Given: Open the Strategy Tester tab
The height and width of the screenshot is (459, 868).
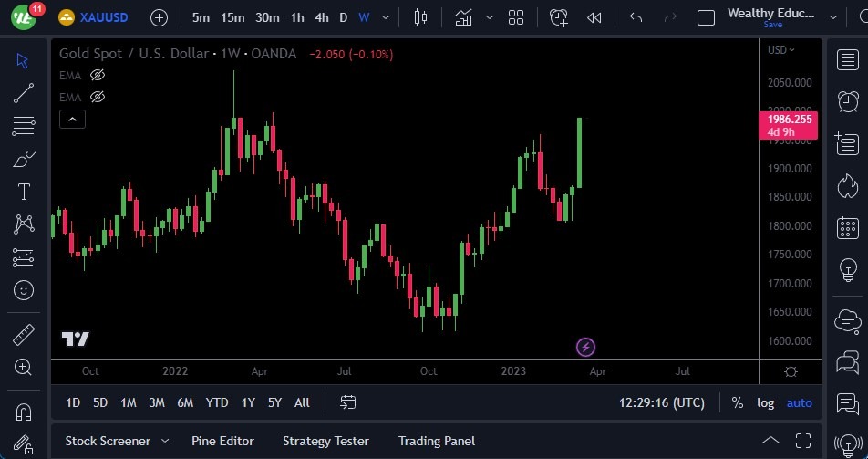Looking at the screenshot, I should tap(325, 441).
